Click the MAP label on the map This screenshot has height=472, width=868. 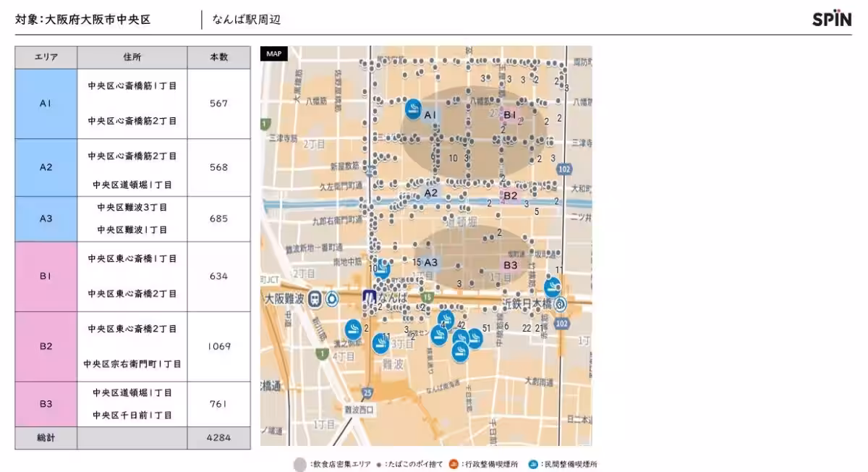coord(274,54)
